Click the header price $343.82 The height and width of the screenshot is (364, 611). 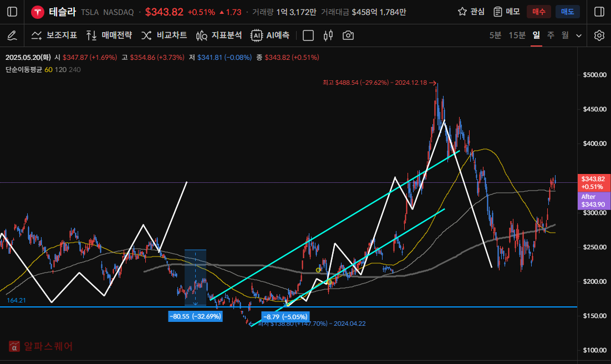[x=164, y=12]
